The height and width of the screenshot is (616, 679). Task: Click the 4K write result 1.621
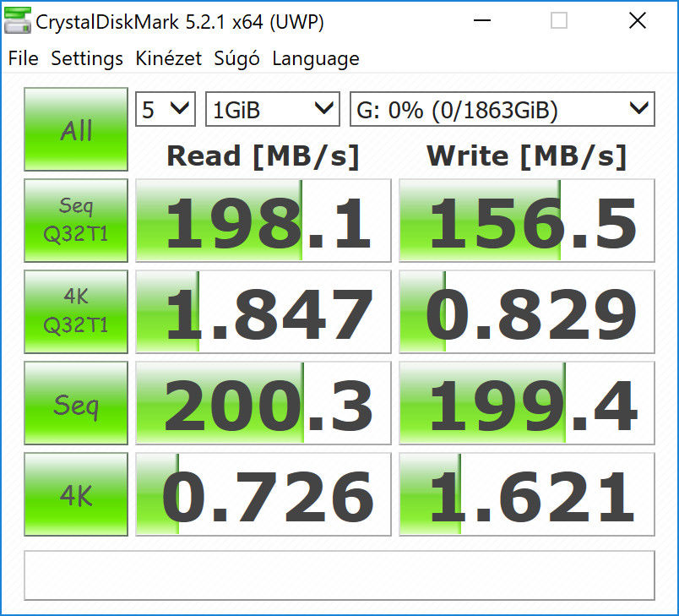pos(527,494)
